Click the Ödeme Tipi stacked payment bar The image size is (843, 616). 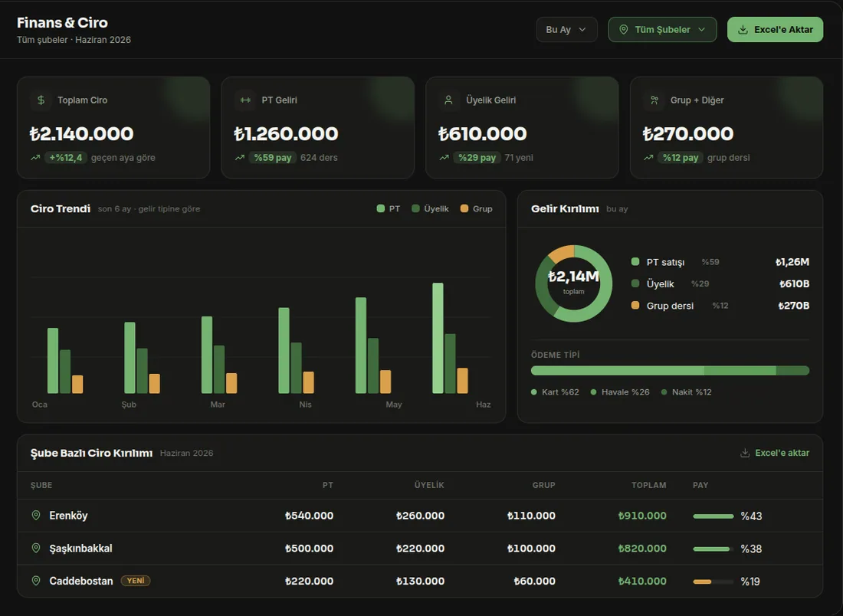pos(670,370)
